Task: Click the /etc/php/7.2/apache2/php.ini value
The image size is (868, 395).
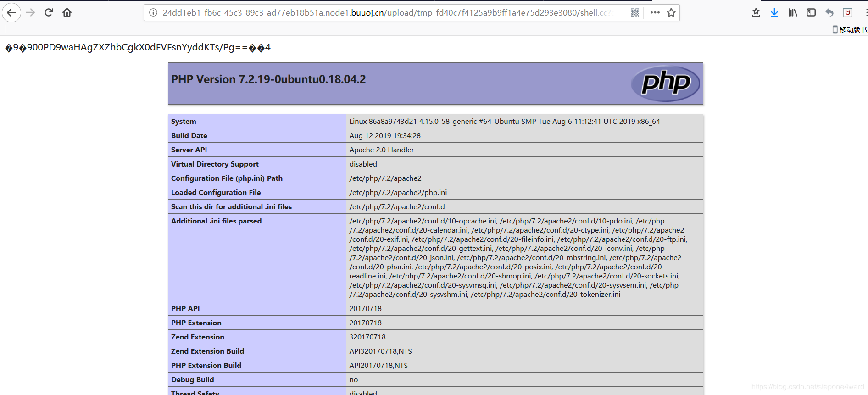Action: [398, 193]
